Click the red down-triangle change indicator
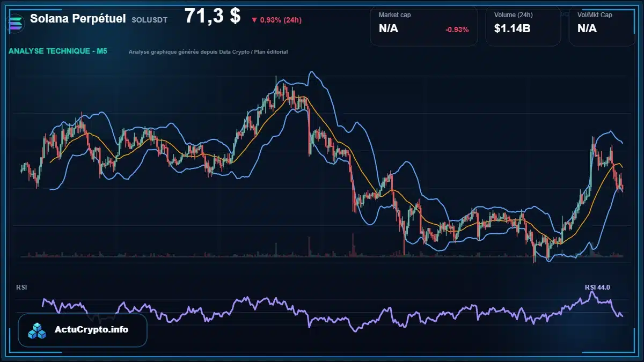The height and width of the screenshot is (362, 644). 254,20
